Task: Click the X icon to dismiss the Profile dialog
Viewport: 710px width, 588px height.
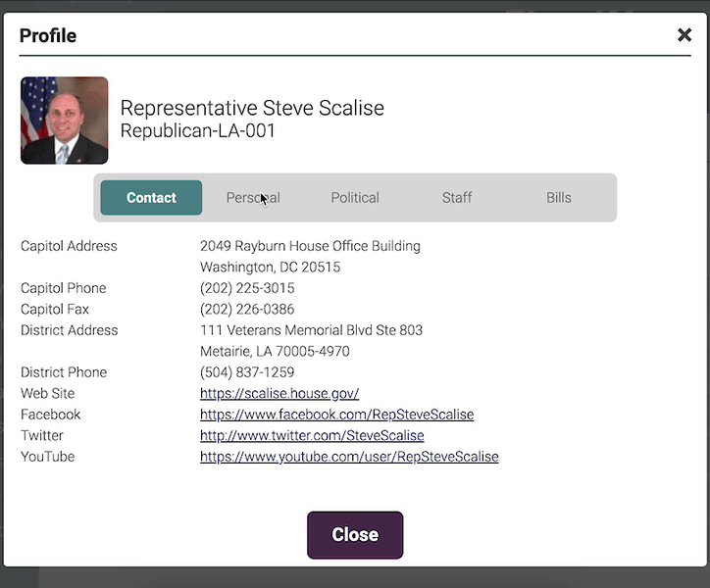Action: [685, 35]
